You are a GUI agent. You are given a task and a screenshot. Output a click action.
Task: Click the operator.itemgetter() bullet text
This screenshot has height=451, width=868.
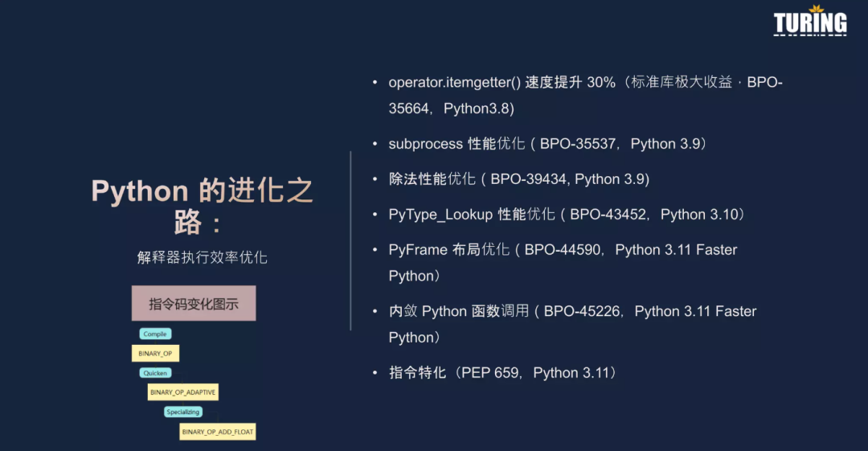(x=585, y=96)
